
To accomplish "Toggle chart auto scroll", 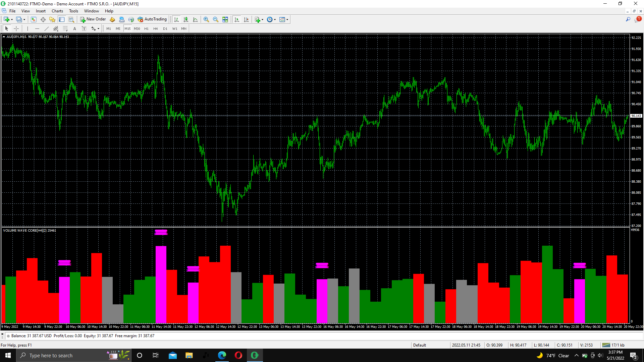I will click(x=237, y=19).
